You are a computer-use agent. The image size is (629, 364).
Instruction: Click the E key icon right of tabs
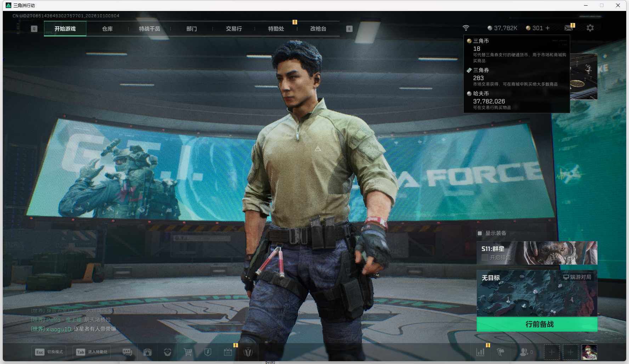tap(349, 29)
